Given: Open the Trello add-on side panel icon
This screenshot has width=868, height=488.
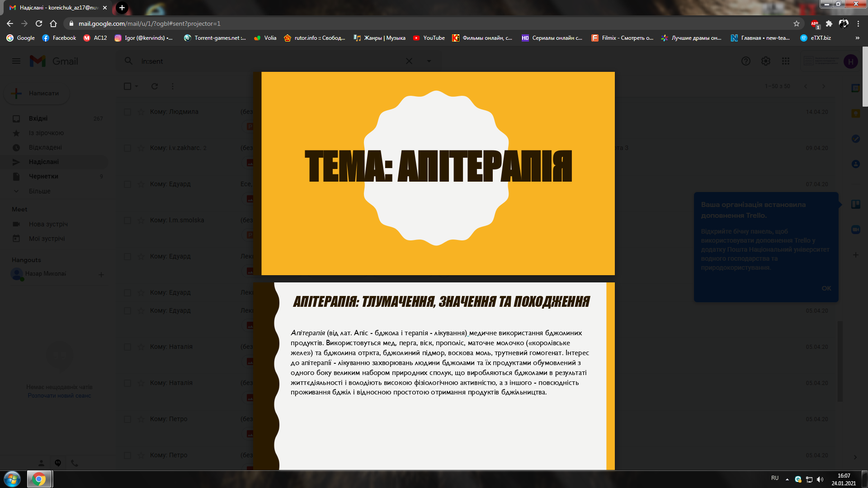Looking at the screenshot, I should [856, 204].
